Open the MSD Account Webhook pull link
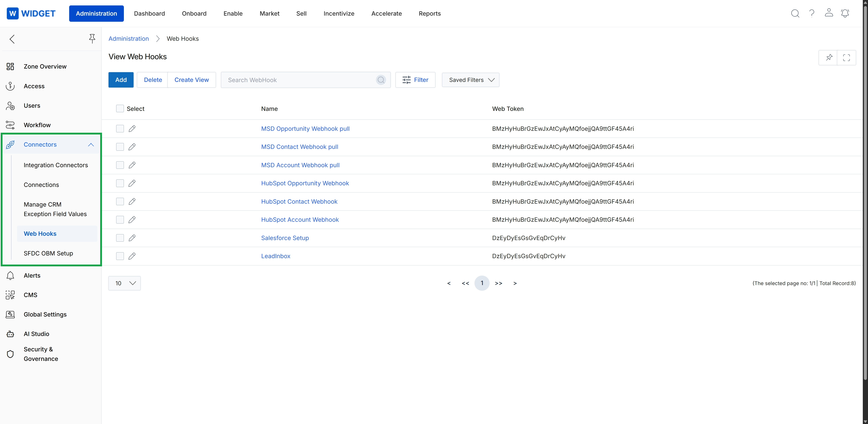The image size is (868, 424). 300,165
